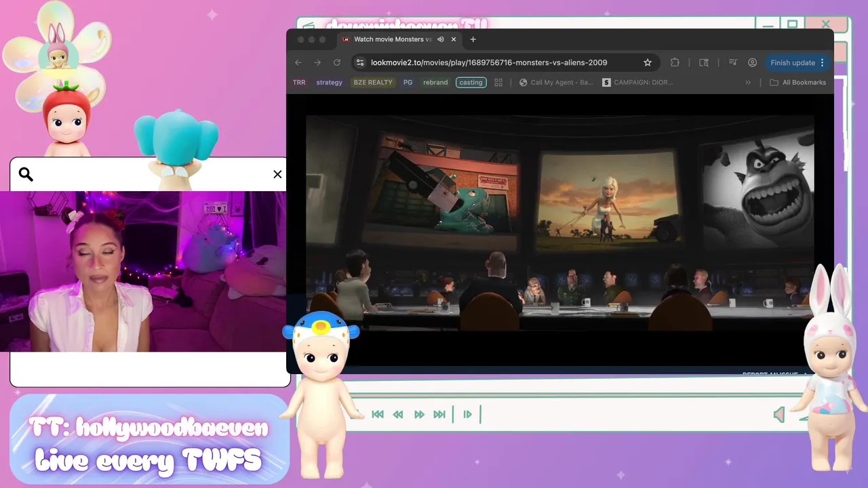
Task: Open the Chrome profile icon
Action: click(753, 62)
